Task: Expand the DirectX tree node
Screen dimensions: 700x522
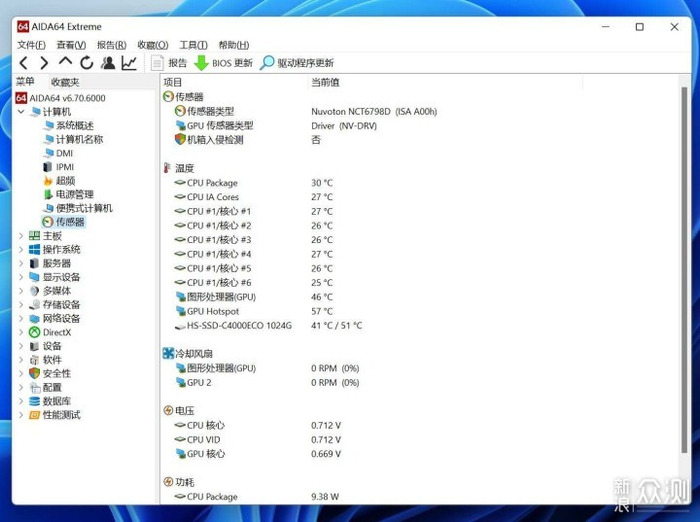Action: point(21,332)
